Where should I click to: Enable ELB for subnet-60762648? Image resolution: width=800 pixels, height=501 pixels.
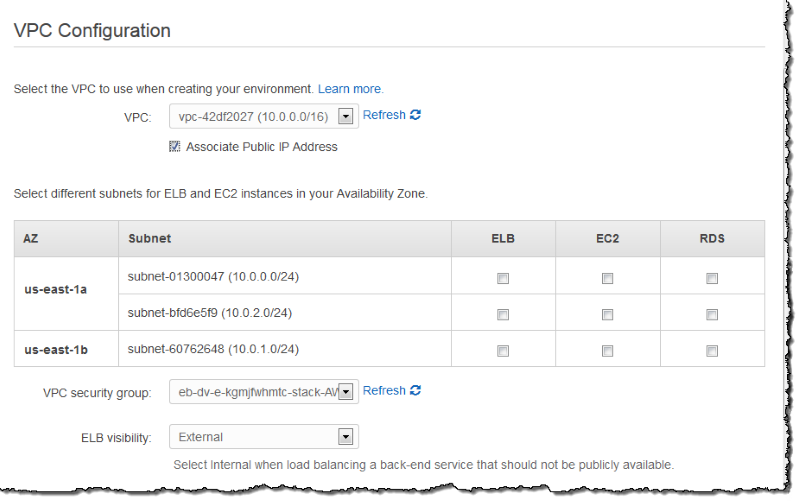[503, 351]
